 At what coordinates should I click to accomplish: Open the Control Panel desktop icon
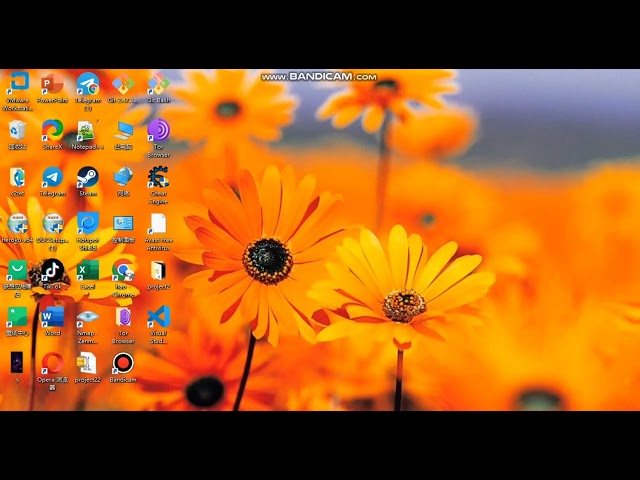click(x=123, y=228)
